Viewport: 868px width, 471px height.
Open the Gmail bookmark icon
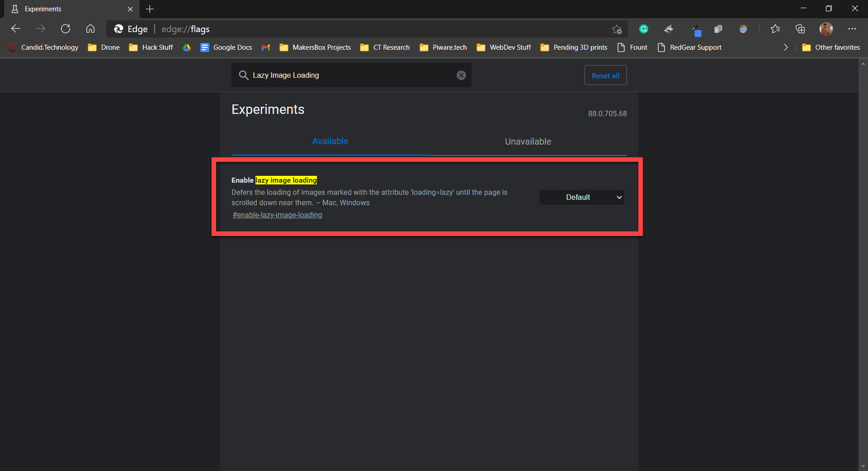[x=266, y=47]
